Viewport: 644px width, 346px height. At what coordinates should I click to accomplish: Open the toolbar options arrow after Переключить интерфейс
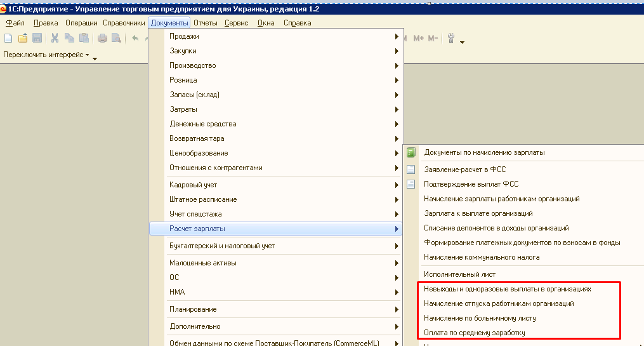click(x=95, y=59)
